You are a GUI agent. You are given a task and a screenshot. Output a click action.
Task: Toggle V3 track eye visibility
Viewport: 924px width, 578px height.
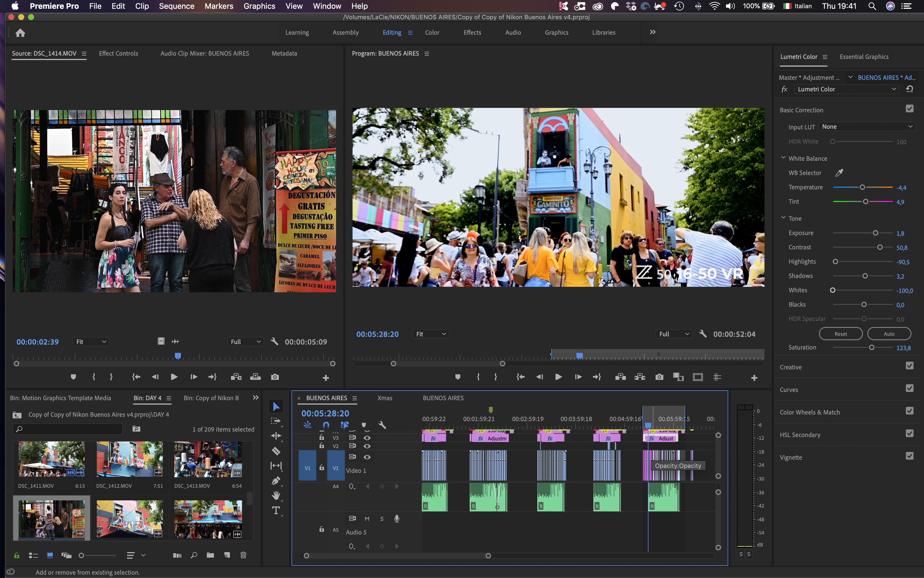pyautogui.click(x=367, y=438)
